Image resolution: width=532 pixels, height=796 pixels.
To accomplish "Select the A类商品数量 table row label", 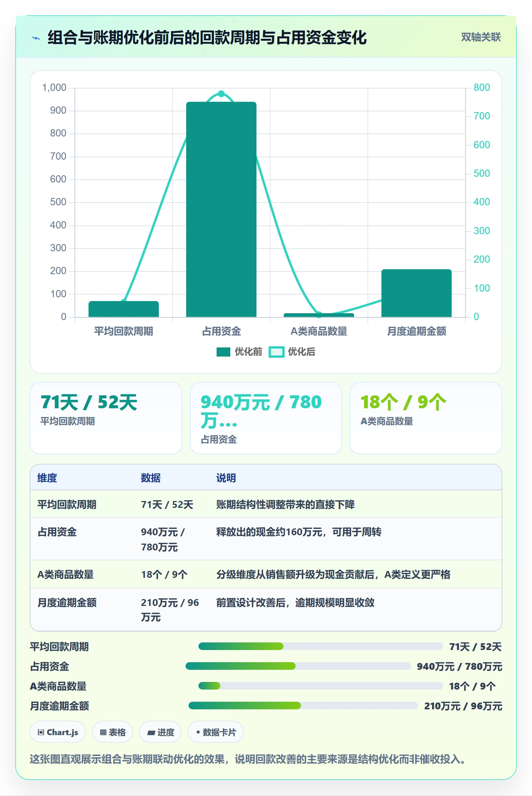I will (65, 574).
